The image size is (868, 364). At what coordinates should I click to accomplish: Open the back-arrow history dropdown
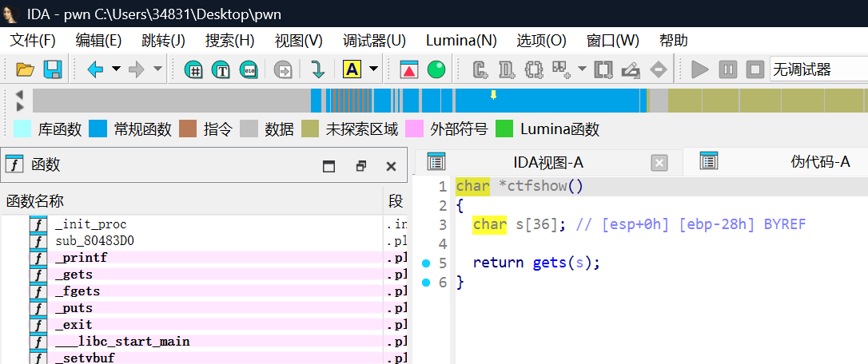(x=116, y=69)
